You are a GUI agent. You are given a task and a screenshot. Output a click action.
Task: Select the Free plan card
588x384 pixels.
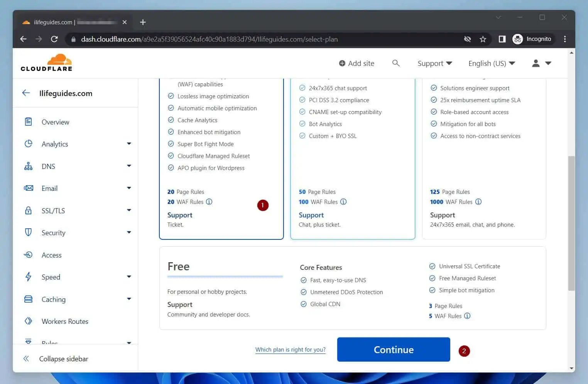353,288
